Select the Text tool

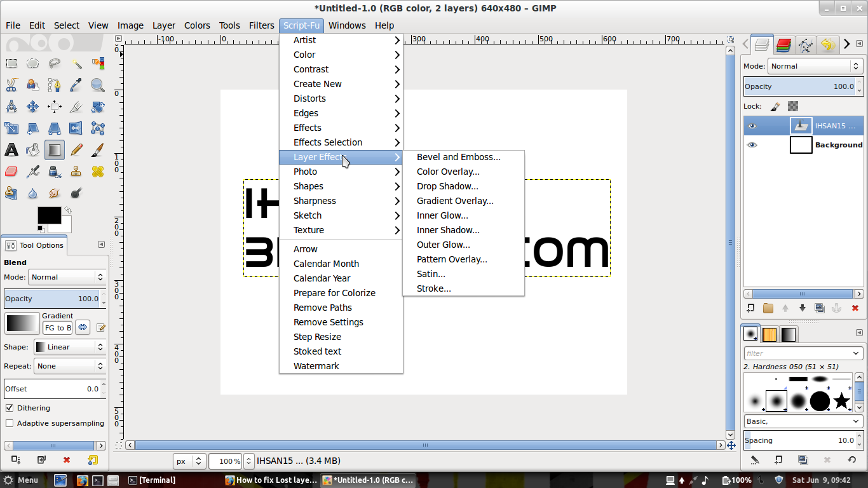(x=11, y=150)
